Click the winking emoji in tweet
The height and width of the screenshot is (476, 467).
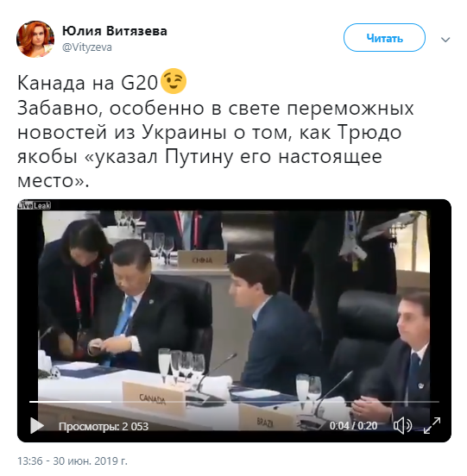[173, 81]
